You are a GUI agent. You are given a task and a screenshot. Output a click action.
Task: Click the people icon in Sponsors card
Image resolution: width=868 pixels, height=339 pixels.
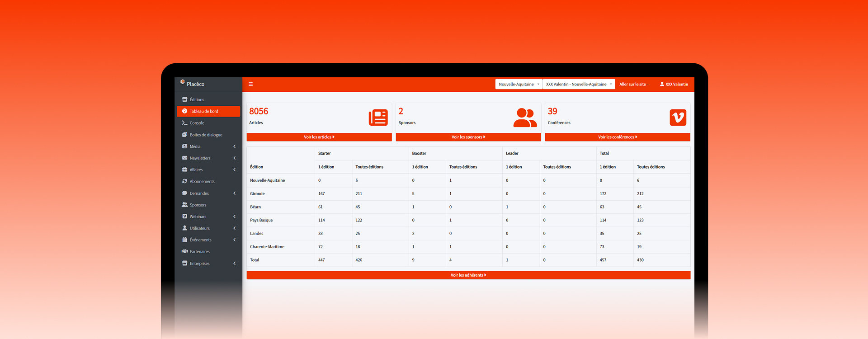525,118
